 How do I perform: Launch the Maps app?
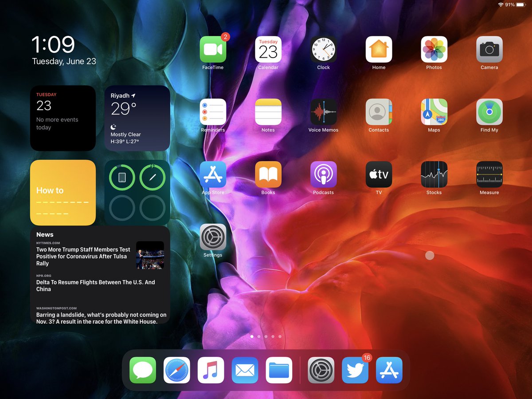point(434,112)
